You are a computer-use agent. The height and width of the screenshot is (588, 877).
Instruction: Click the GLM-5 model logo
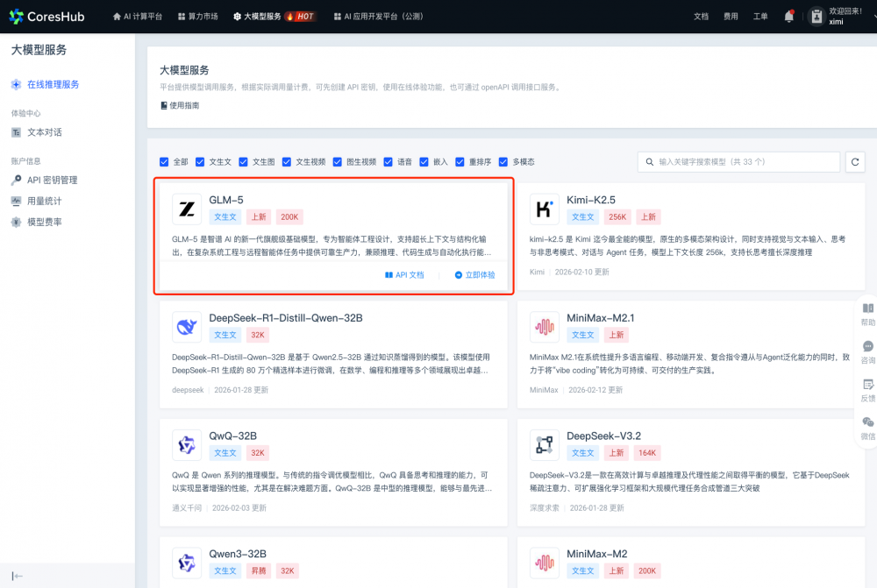[187, 209]
